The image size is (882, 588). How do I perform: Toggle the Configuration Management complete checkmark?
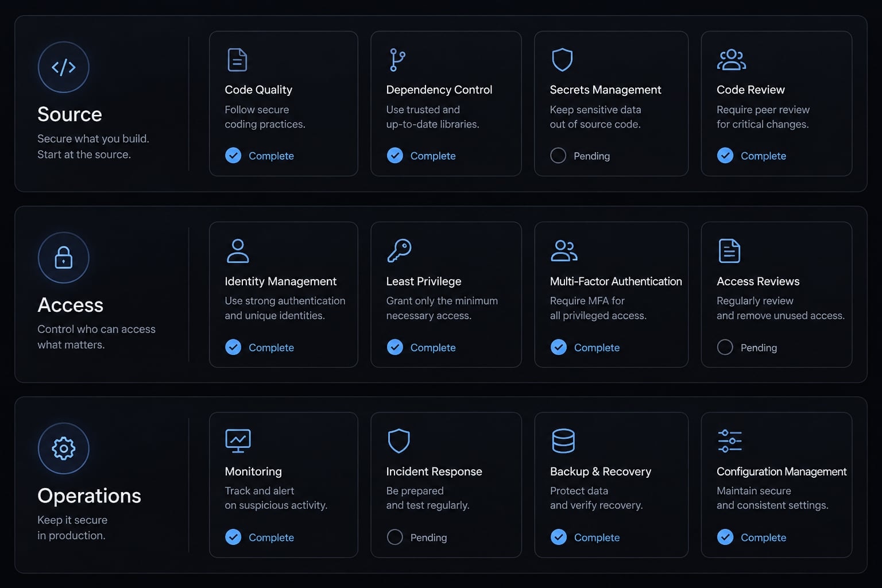pyautogui.click(x=725, y=537)
